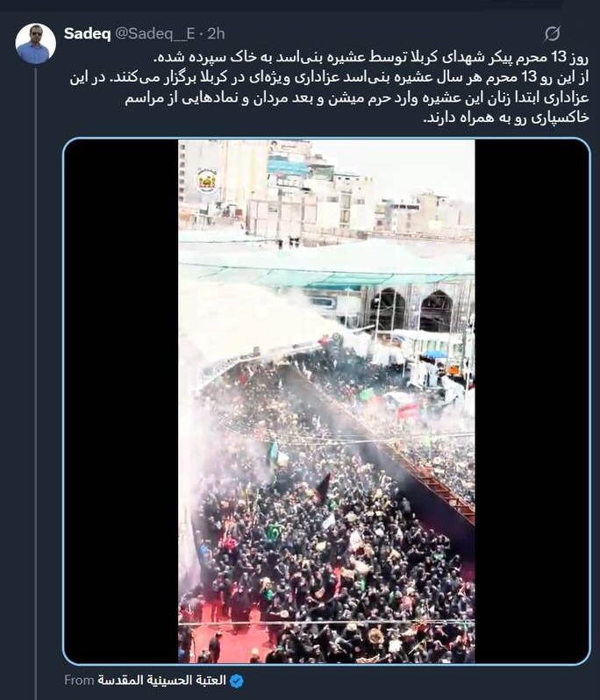
Task: Click the Grok explain-post icon
Action: coord(553,34)
